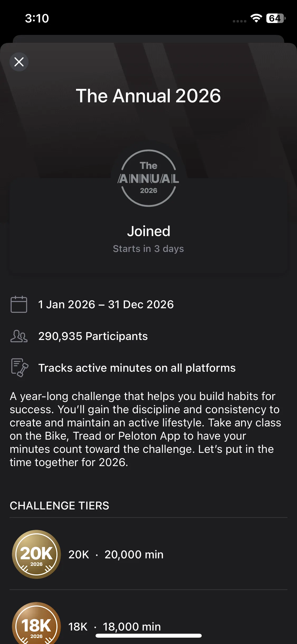Tap The Annual 2026 title
This screenshot has height=644, width=297.
pyautogui.click(x=148, y=96)
